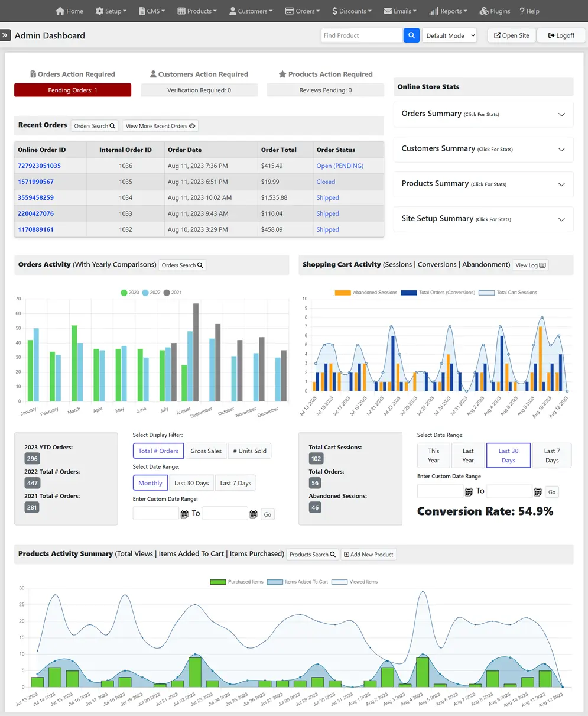Click the person icon beside Customers Action Required
The height and width of the screenshot is (716, 588).
click(x=153, y=74)
